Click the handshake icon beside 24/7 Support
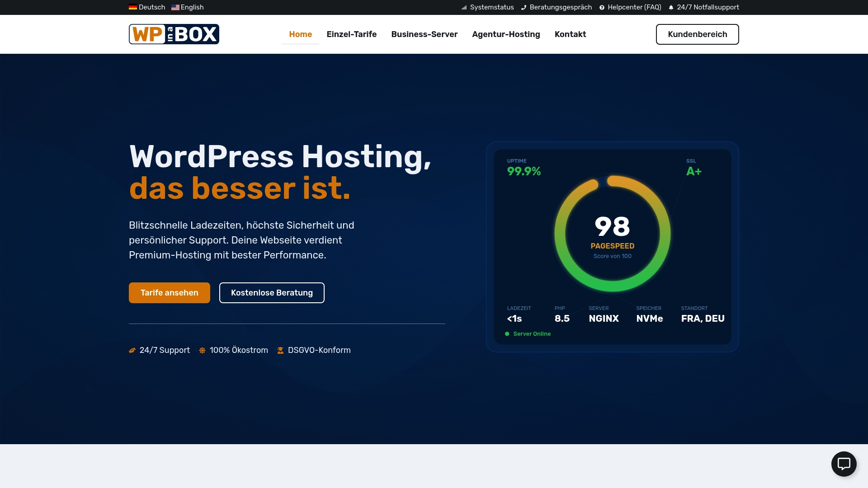This screenshot has width=868, height=488. pyautogui.click(x=132, y=350)
